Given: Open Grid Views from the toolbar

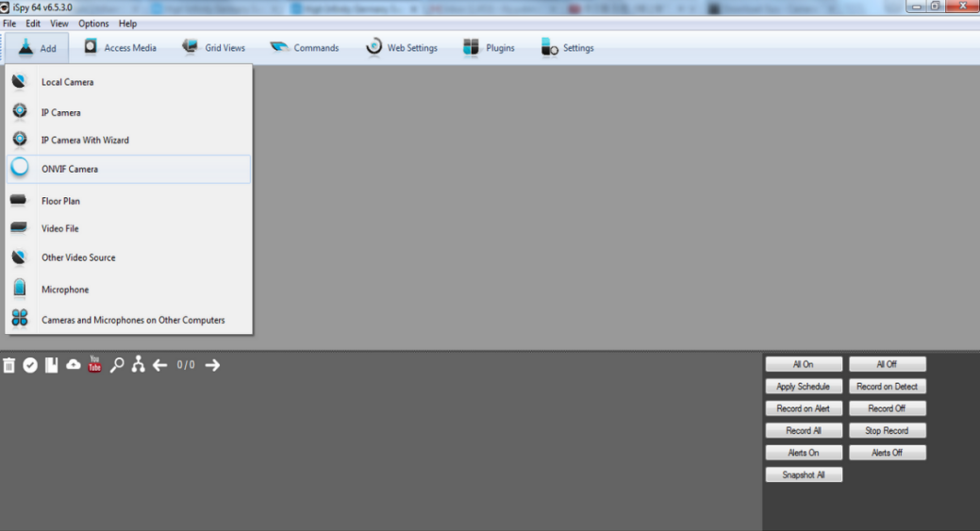Looking at the screenshot, I should pyautogui.click(x=213, y=48).
